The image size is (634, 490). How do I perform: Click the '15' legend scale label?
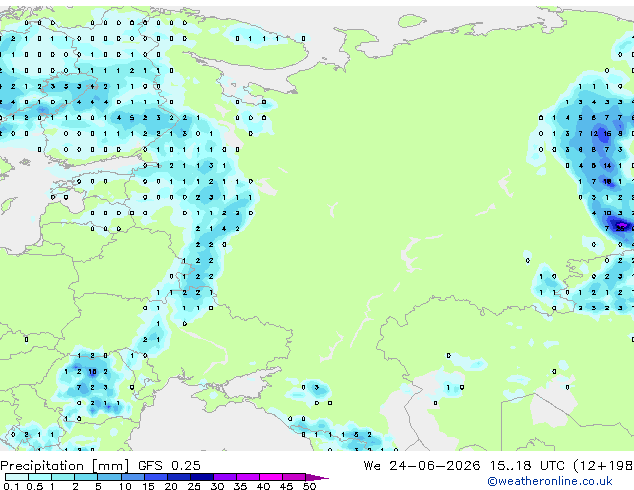(x=148, y=486)
